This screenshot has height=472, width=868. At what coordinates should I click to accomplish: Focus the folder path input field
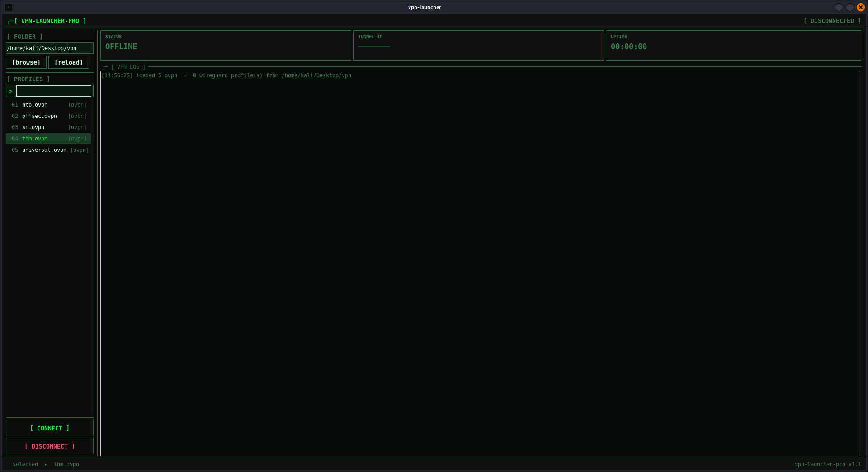pos(50,48)
